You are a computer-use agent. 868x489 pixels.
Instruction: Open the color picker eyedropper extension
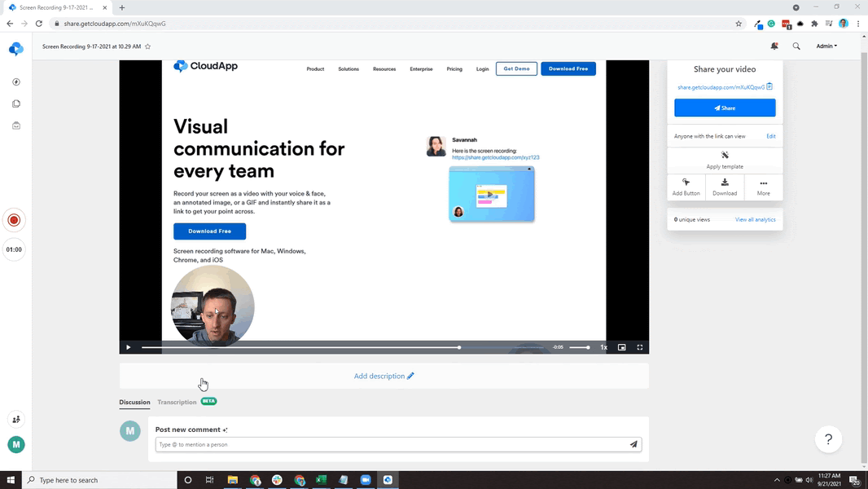pos(758,24)
